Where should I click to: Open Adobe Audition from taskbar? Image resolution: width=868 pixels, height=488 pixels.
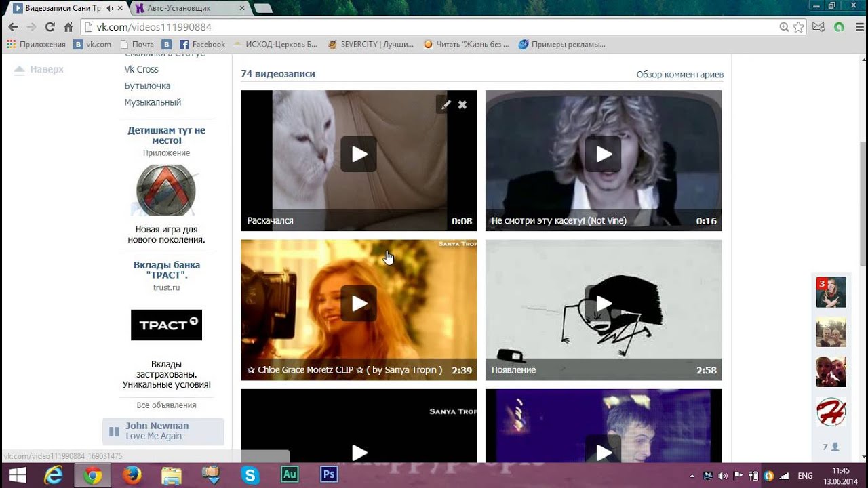pyautogui.click(x=290, y=475)
